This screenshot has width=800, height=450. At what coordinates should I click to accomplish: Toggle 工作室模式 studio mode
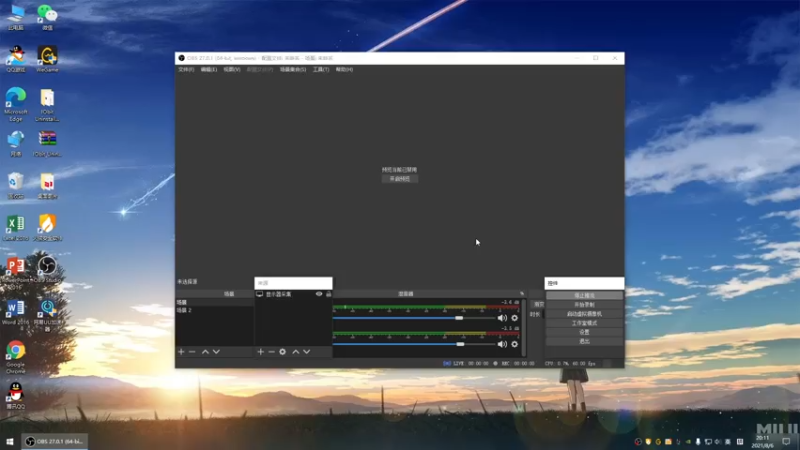coord(584,323)
